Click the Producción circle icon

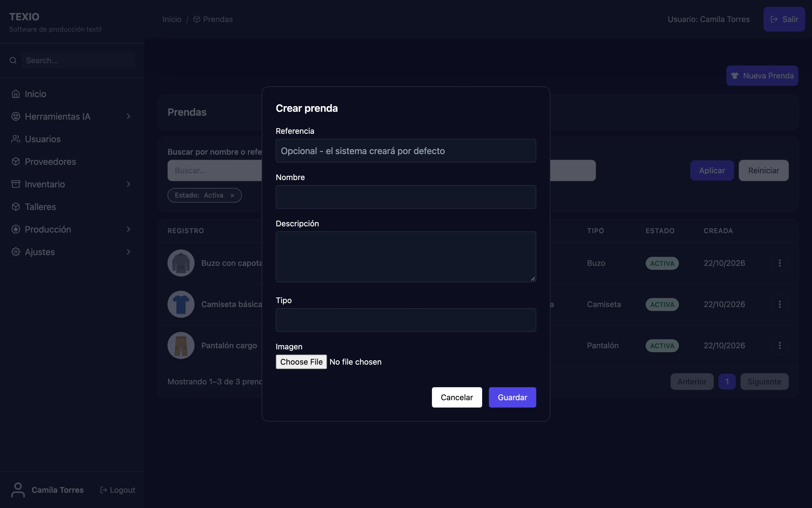tap(16, 229)
